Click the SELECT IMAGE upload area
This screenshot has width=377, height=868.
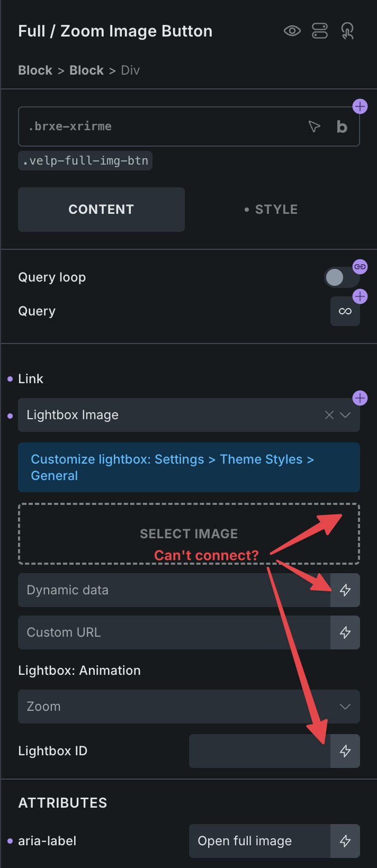(189, 534)
